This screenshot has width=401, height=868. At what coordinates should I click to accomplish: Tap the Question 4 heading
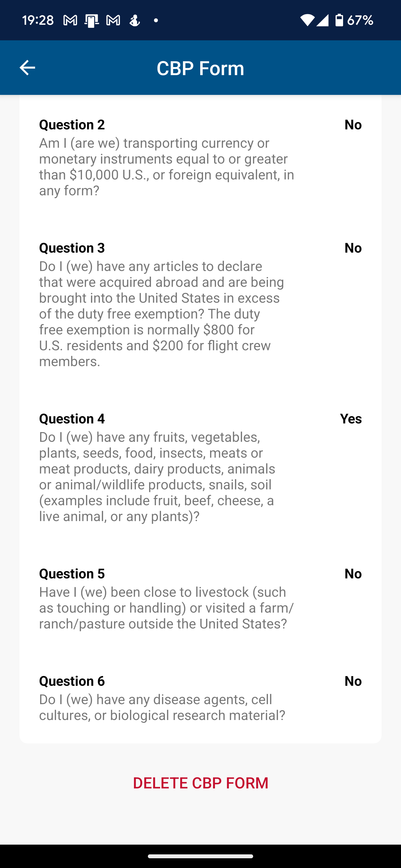(x=72, y=419)
